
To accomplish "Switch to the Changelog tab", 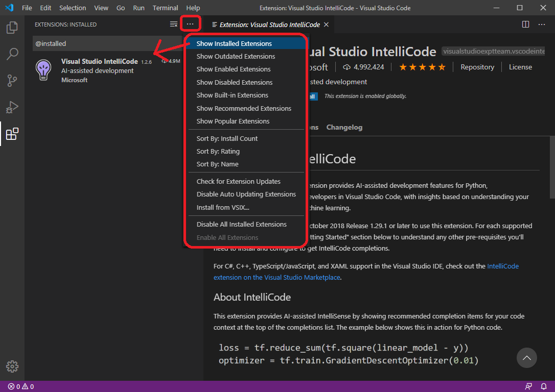I will [344, 127].
